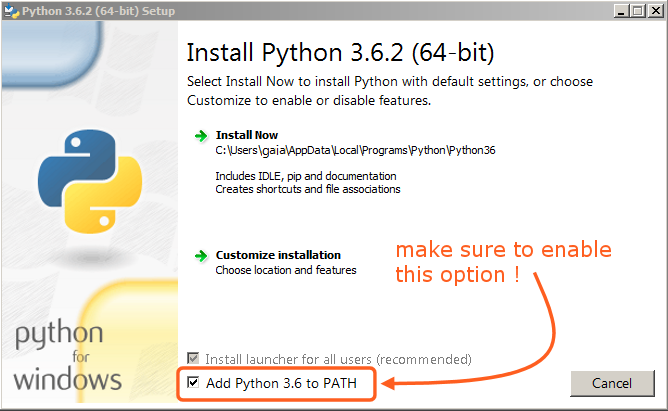668x411 pixels.
Task: Maximize the Python Setup window
Action: pos(637,10)
